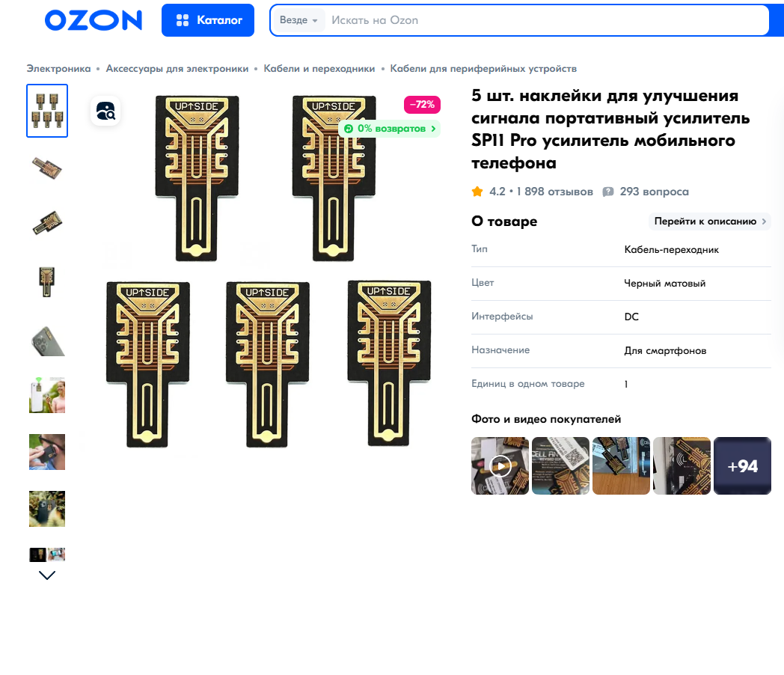The width and height of the screenshot is (784, 675).
Task: Focus the Искать на Ozon search field
Action: 545,20
